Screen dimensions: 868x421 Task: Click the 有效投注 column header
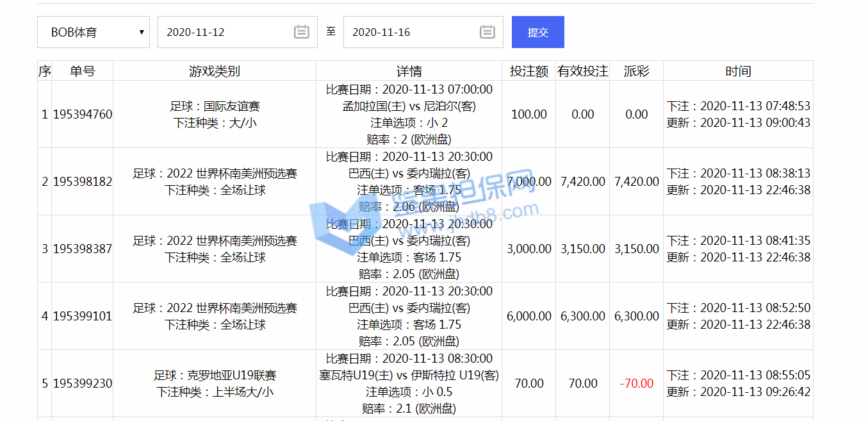(582, 71)
